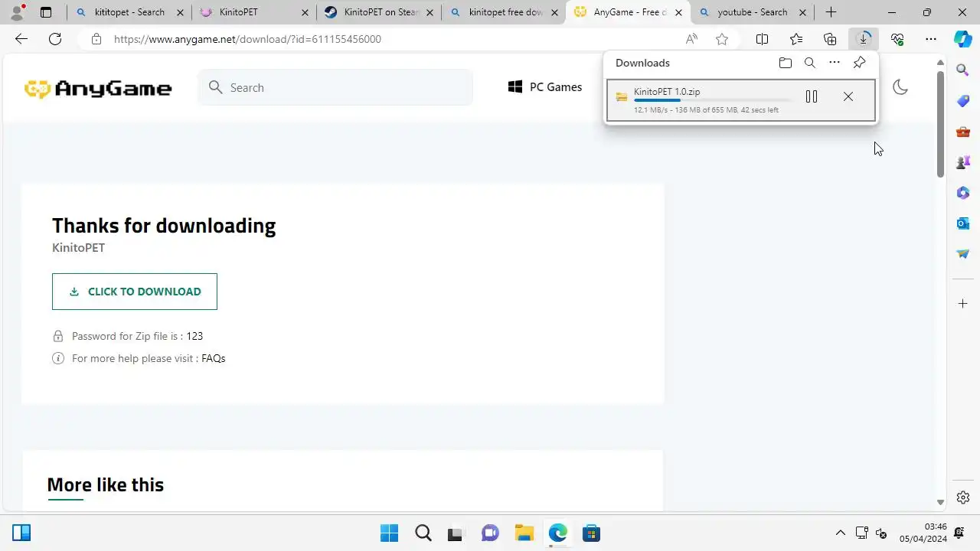Cancel the KinitoPET 1.0.zip download
Image resolution: width=980 pixels, height=551 pixels.
pos(848,96)
